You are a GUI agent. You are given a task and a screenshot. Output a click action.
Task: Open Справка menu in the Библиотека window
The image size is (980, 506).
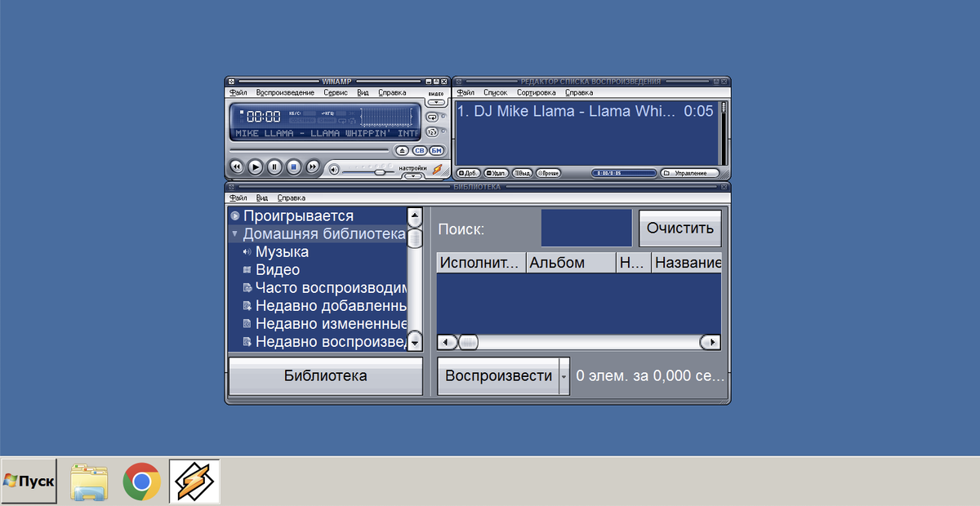(x=292, y=198)
